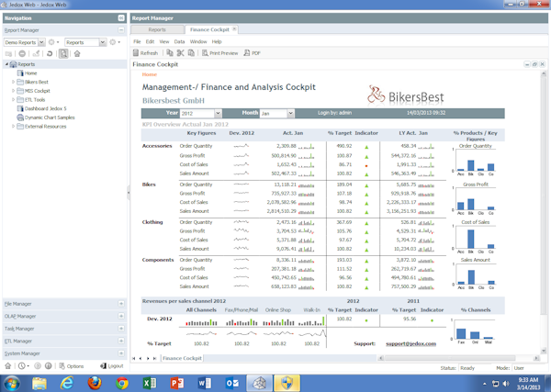This screenshot has width=551, height=392.
Task: Expand the Bikers Best folder
Action: (14, 82)
